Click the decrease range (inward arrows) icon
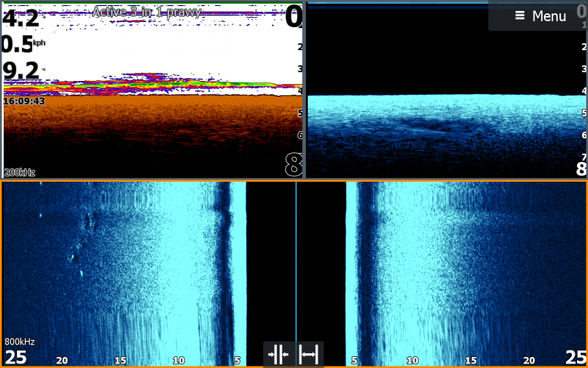 pyautogui.click(x=279, y=355)
